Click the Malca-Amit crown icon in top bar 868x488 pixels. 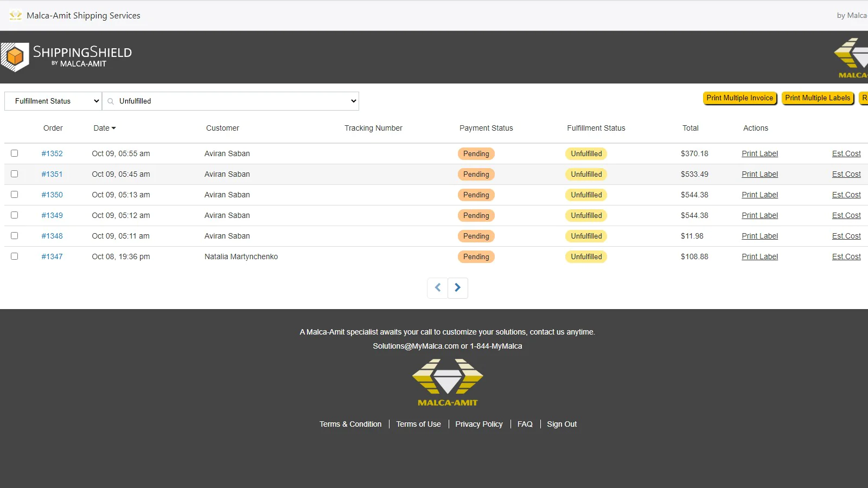pyautogui.click(x=15, y=15)
